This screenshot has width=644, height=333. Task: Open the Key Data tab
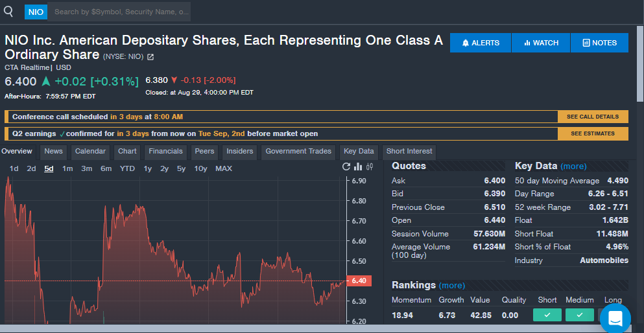359,152
